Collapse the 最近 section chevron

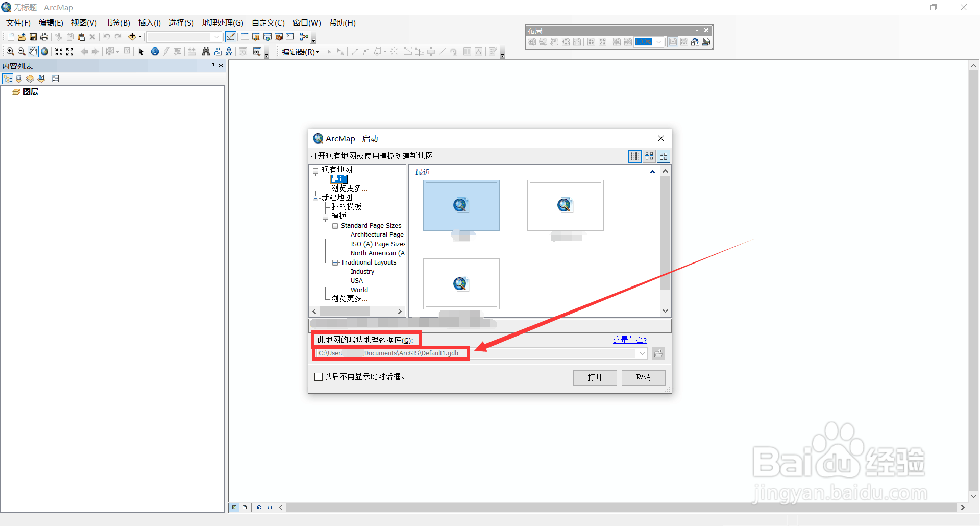click(x=652, y=172)
